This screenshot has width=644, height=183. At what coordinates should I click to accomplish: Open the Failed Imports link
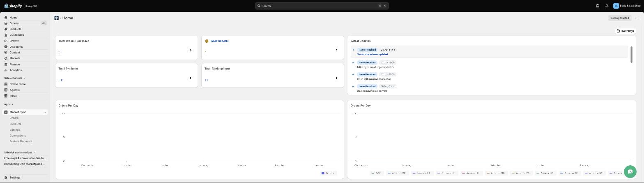click(219, 41)
